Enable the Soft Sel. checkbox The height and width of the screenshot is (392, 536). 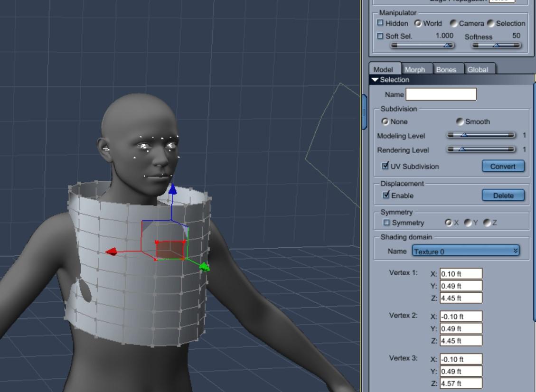(380, 36)
